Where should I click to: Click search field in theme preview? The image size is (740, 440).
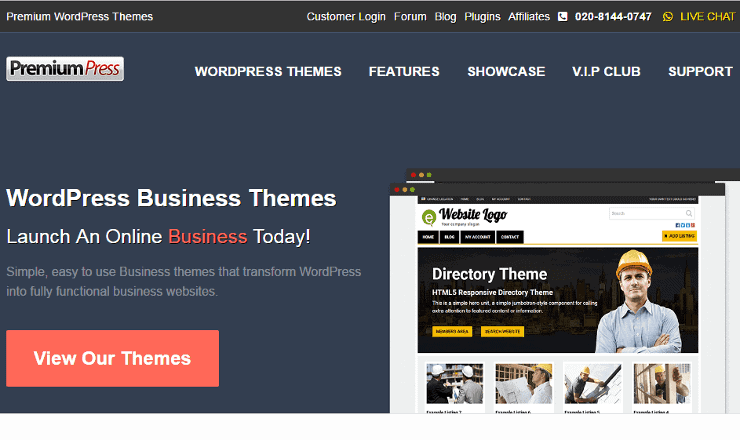click(651, 213)
